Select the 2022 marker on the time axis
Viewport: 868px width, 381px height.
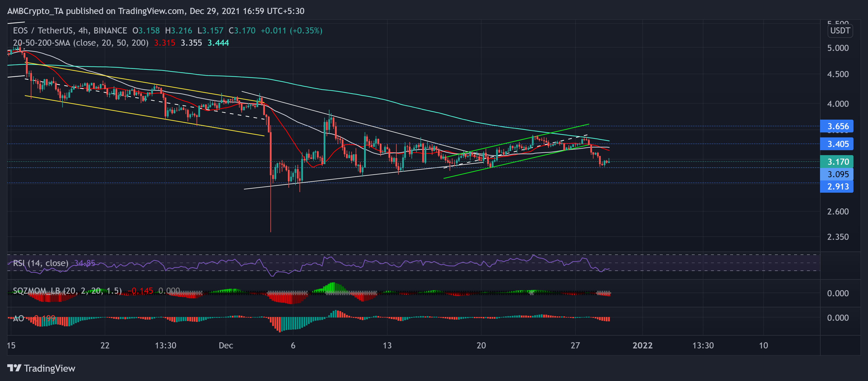[643, 345]
